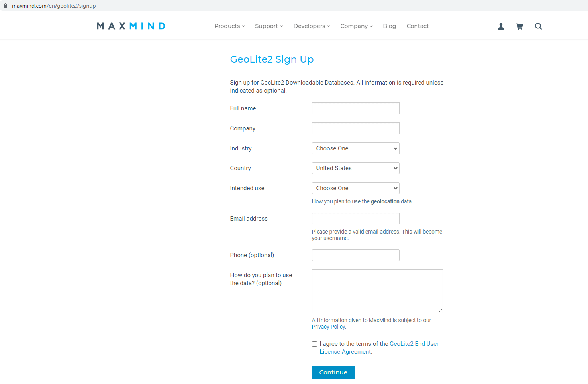Select the Blog menu item
Screen dimensions: 588x384
coord(389,26)
